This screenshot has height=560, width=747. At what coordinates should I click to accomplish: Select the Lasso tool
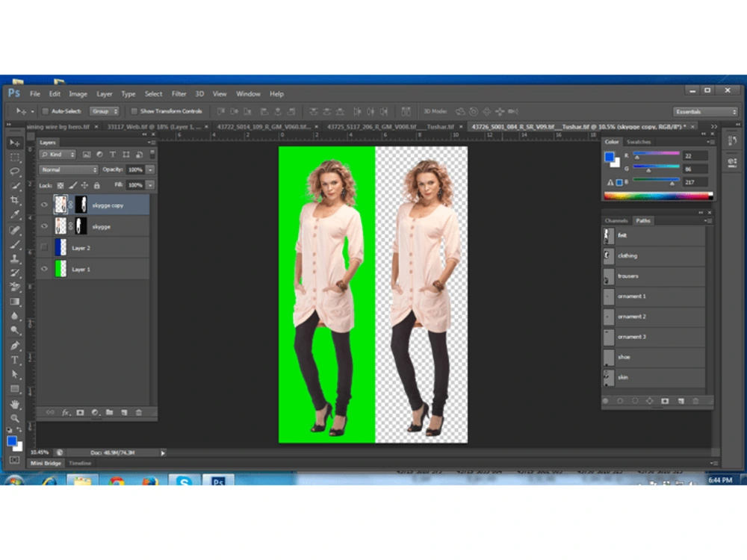tap(15, 172)
